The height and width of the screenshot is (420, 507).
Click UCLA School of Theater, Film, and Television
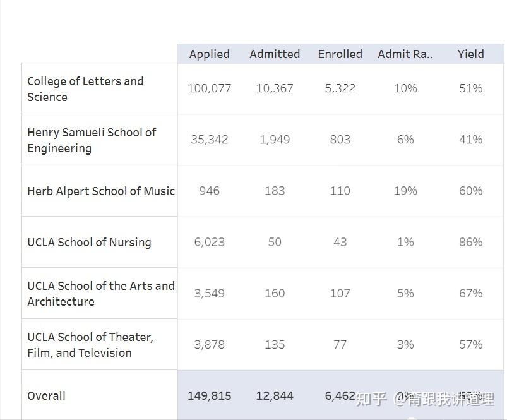click(x=90, y=345)
